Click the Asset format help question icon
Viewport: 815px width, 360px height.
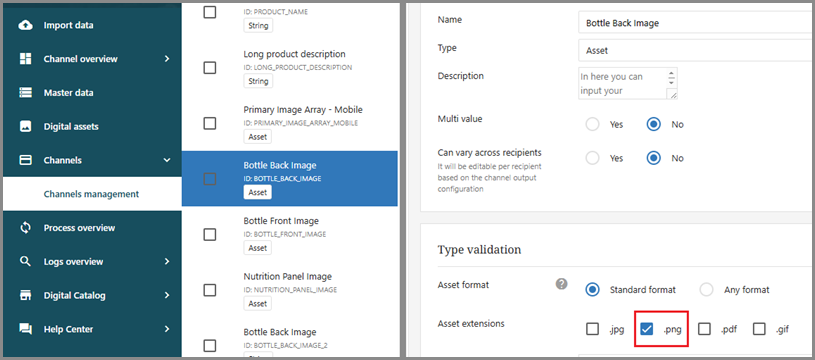tap(561, 284)
